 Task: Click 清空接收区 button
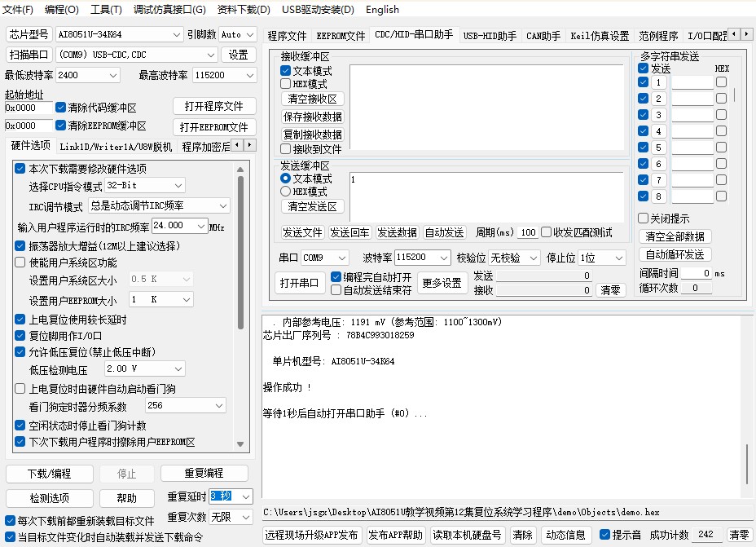click(x=313, y=99)
